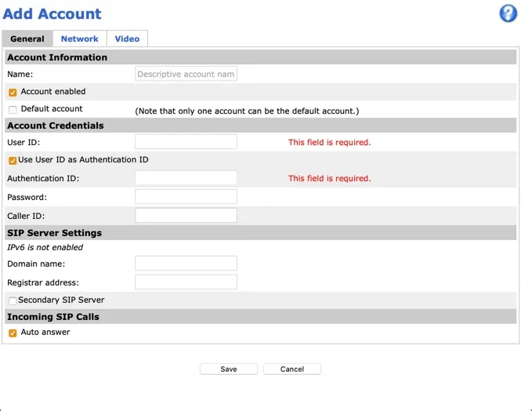Viewport: 532px width, 411px height.
Task: Click the Authentication ID required error message
Action: tap(329, 178)
